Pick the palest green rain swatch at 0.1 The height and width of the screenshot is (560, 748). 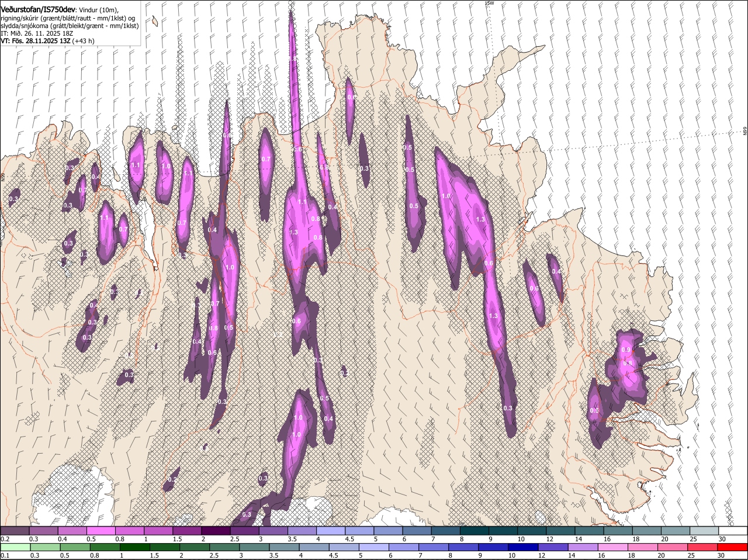click(15, 547)
